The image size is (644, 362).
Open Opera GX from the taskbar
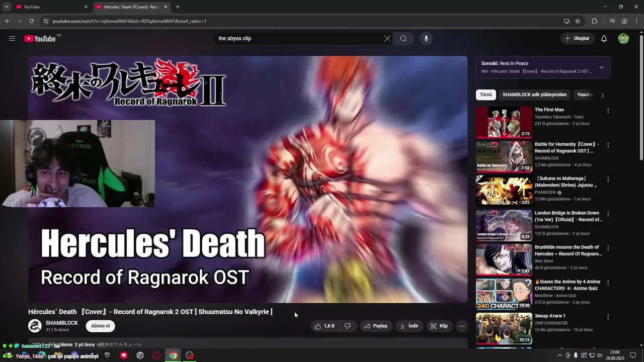click(x=156, y=355)
